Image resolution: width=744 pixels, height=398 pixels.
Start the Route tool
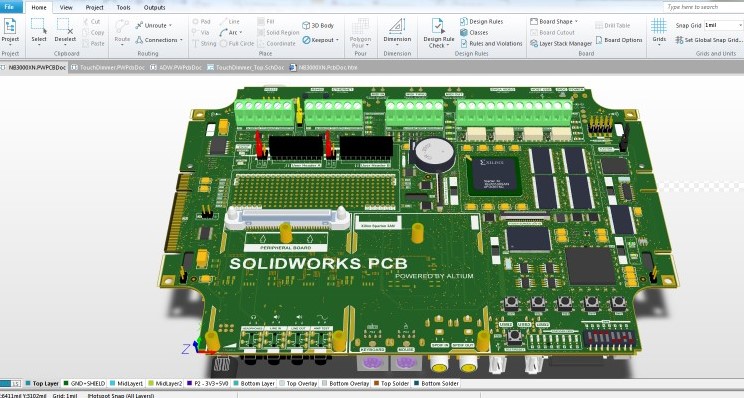122,31
